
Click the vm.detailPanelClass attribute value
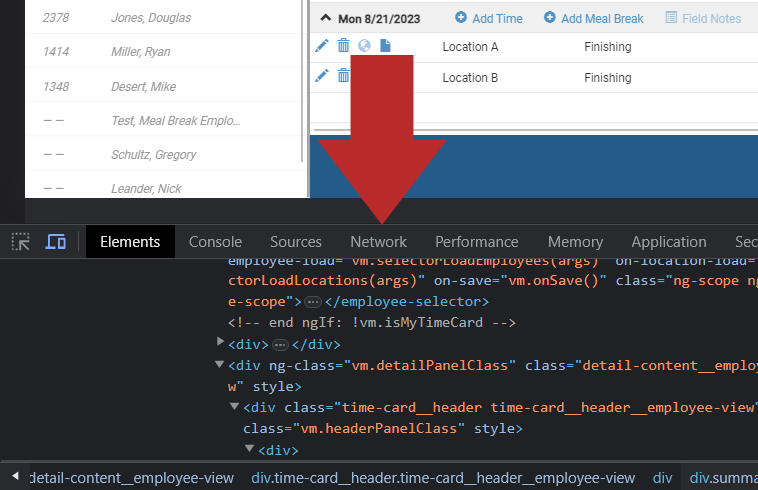[430, 365]
